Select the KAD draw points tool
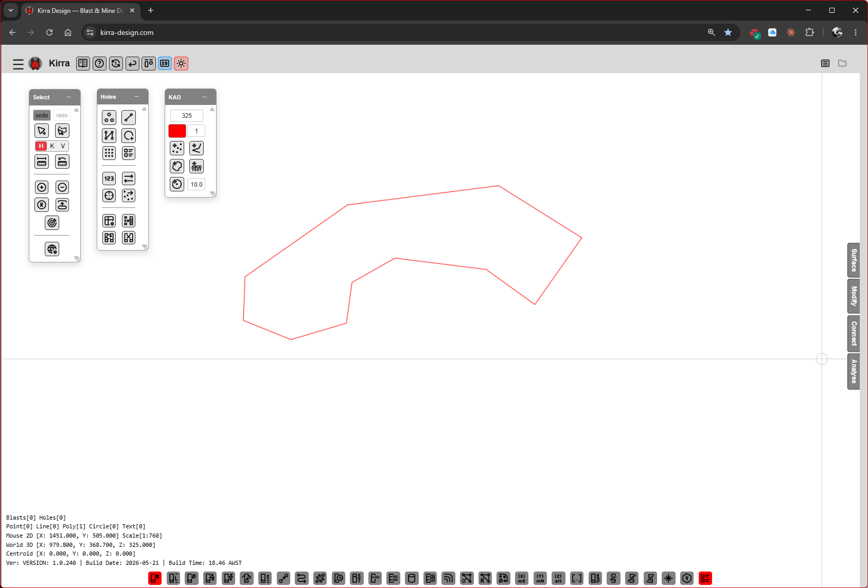Screen dimensions: 868x588 pyautogui.click(x=177, y=148)
